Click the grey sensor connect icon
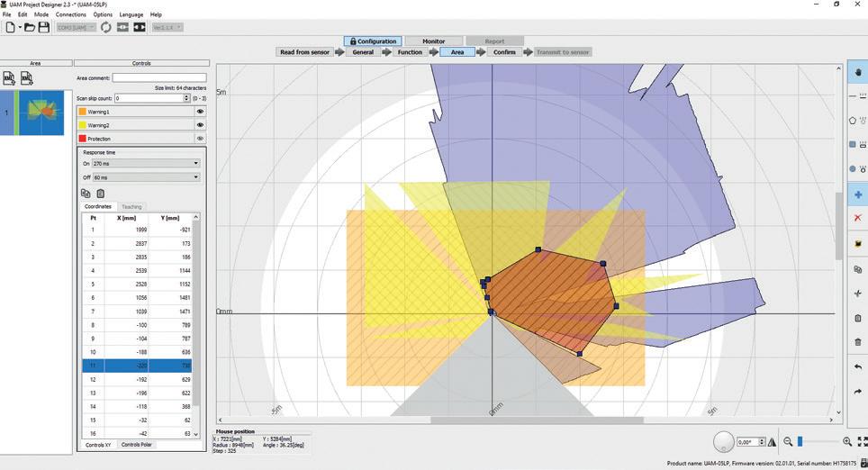868x470 pixels. click(x=122, y=27)
